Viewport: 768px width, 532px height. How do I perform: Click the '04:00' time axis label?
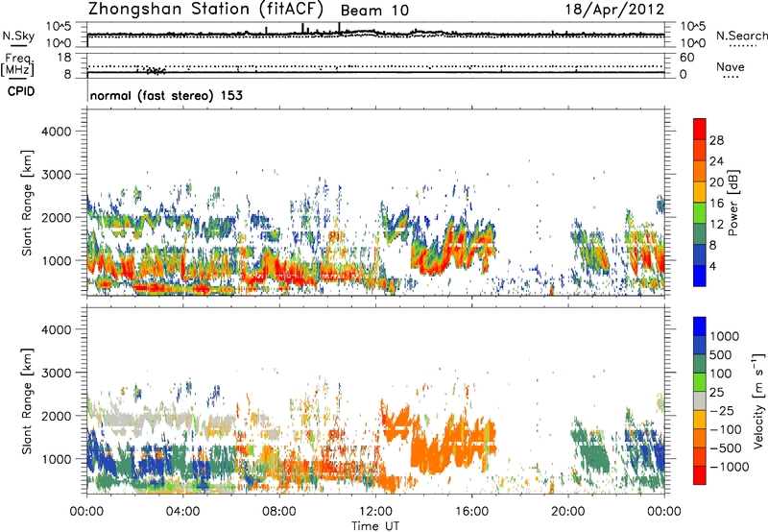(183, 512)
